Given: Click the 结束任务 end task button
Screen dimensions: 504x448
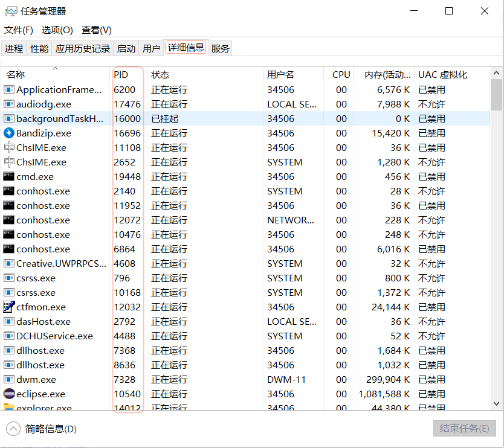Looking at the screenshot, I should (464, 428).
